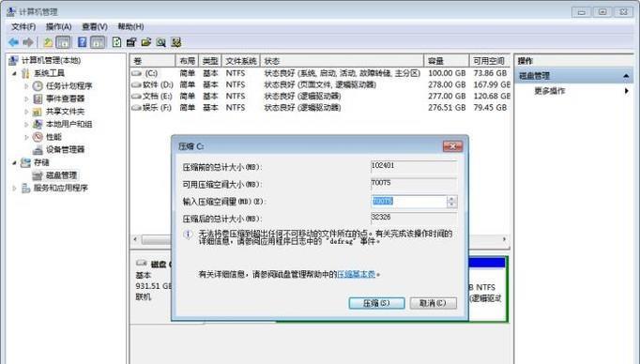The height and width of the screenshot is (364, 640).
Task: Click the info icon in 压缩 C: dialog
Action: click(x=188, y=235)
